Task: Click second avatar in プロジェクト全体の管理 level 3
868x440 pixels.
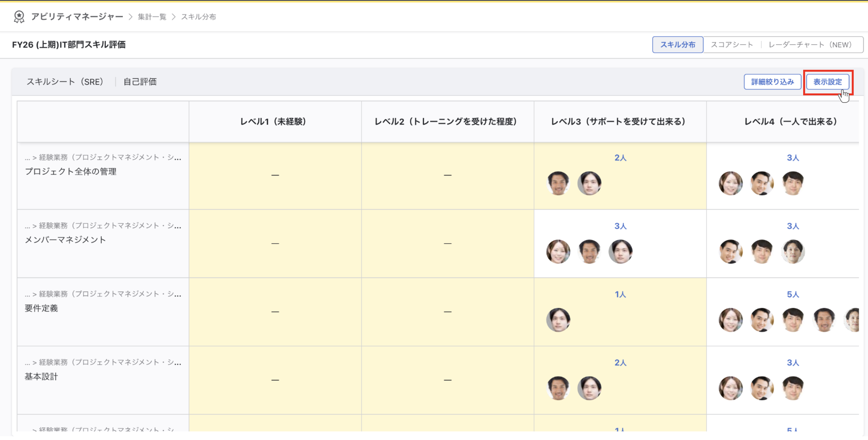Action: coord(589,183)
